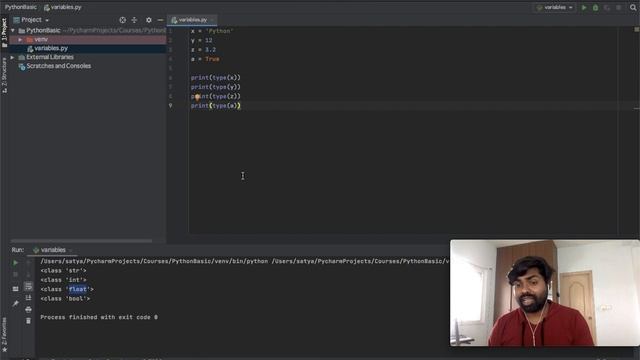Collapse all in Project panel header
Viewport: 640px width, 360px height.
coord(134,20)
